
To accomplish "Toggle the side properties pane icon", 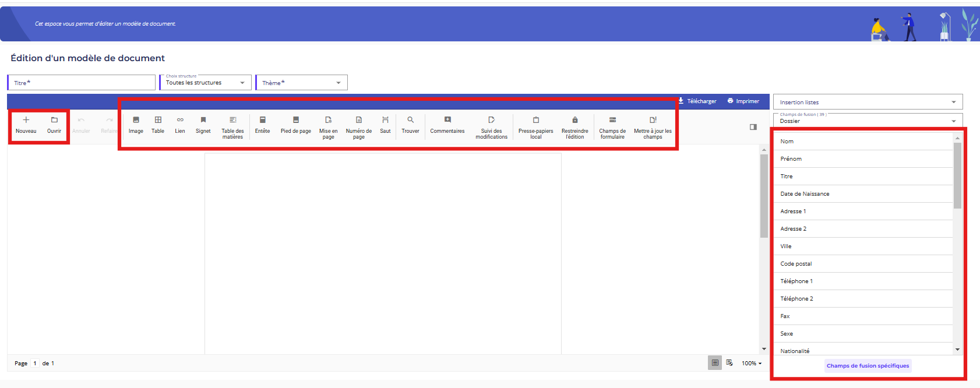I will (753, 127).
